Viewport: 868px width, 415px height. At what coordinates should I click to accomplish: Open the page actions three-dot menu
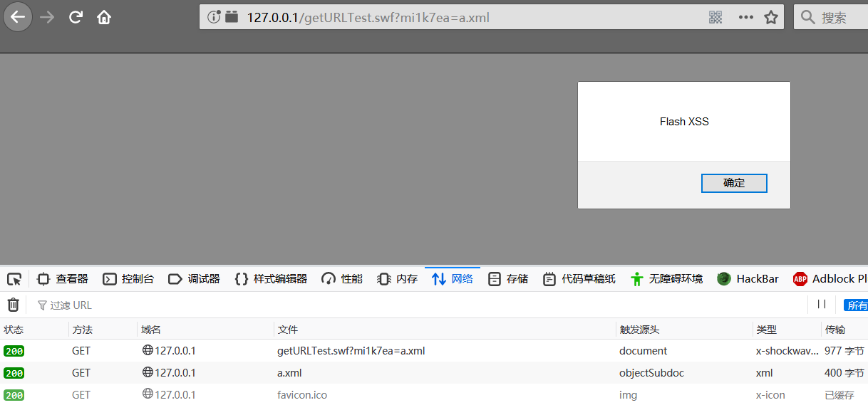point(745,17)
